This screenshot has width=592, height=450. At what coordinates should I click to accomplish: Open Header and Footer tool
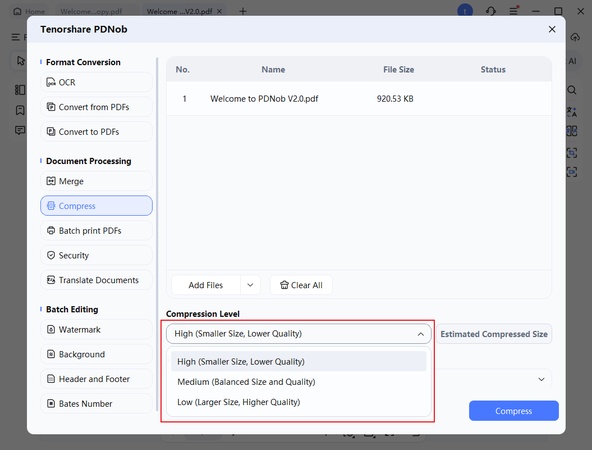point(96,379)
